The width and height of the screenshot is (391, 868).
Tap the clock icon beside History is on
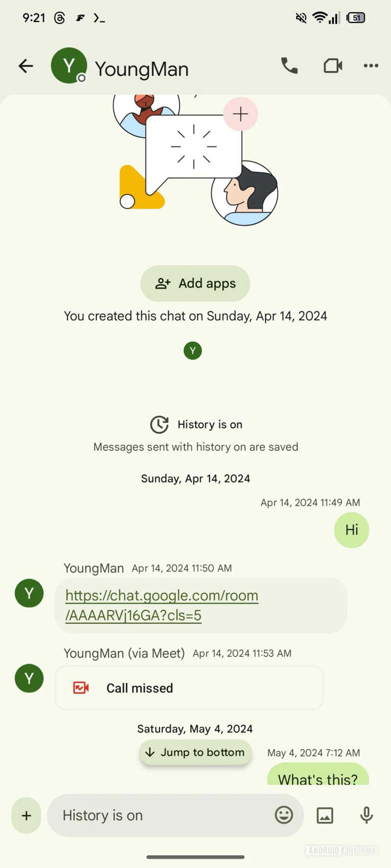click(x=159, y=425)
